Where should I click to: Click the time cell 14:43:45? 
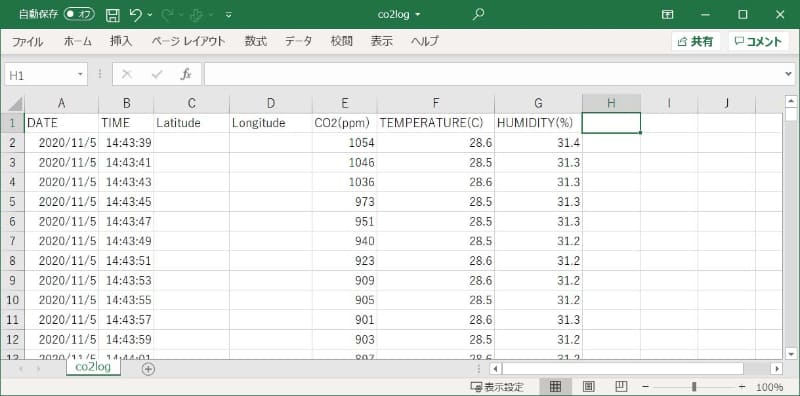tap(126, 202)
